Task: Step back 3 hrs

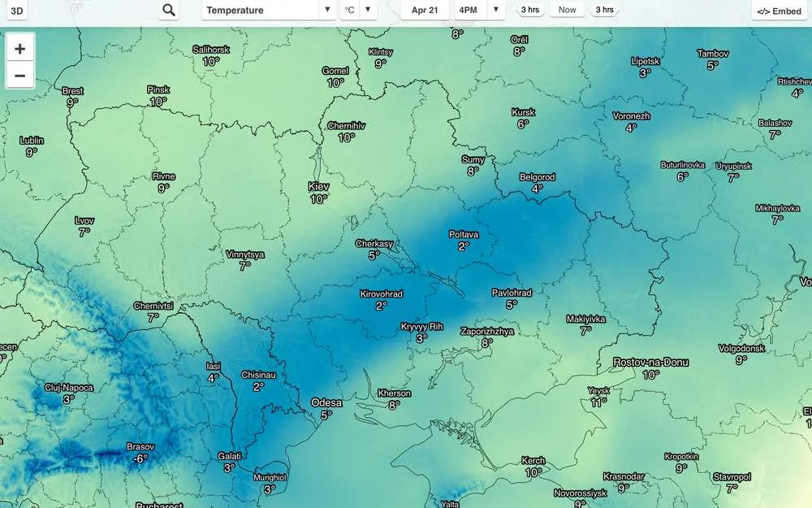Action: point(529,10)
